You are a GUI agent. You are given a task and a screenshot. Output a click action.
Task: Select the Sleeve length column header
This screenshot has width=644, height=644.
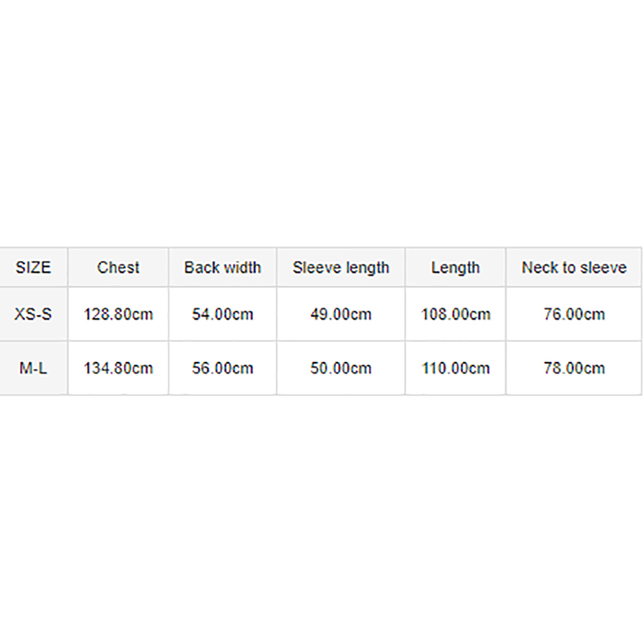[x=341, y=267]
